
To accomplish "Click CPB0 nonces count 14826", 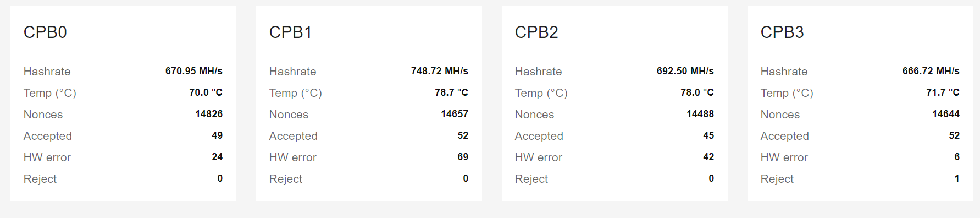I will tap(209, 114).
